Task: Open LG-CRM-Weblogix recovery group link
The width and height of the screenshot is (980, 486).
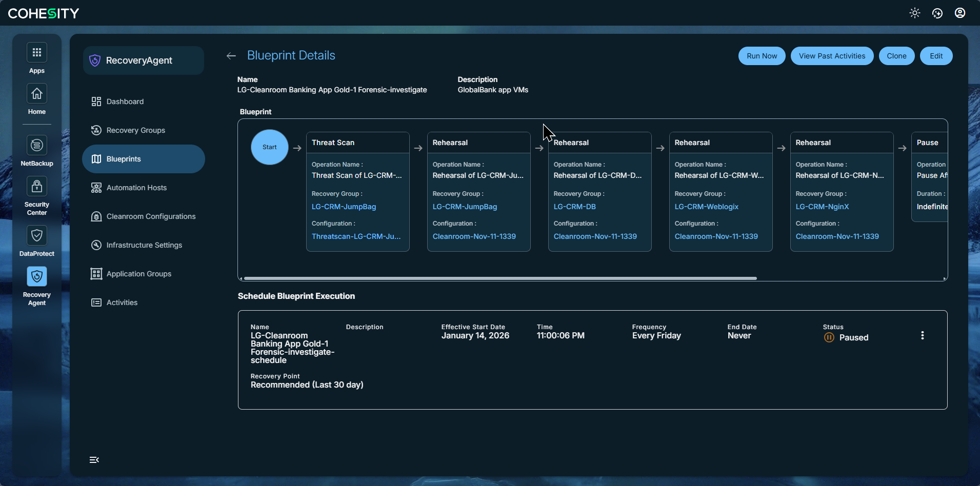Action: point(706,207)
